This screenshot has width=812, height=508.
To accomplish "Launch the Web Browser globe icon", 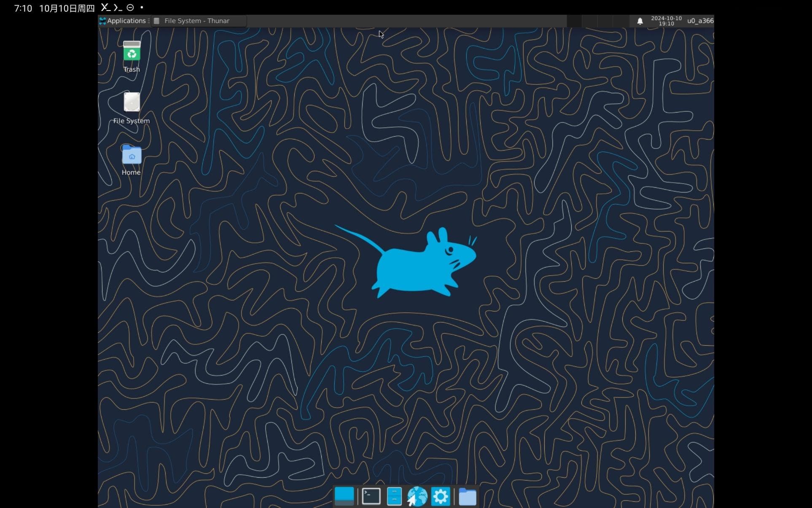I will click(417, 496).
